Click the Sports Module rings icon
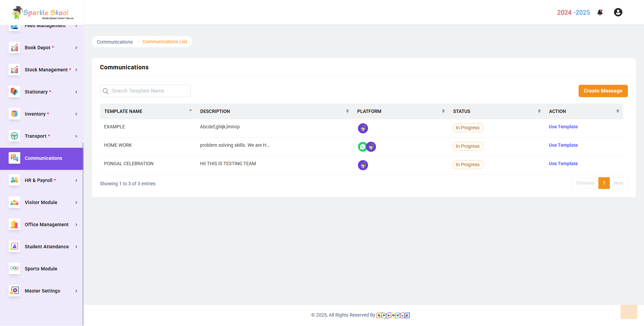The width and height of the screenshot is (644, 326). pyautogui.click(x=14, y=269)
